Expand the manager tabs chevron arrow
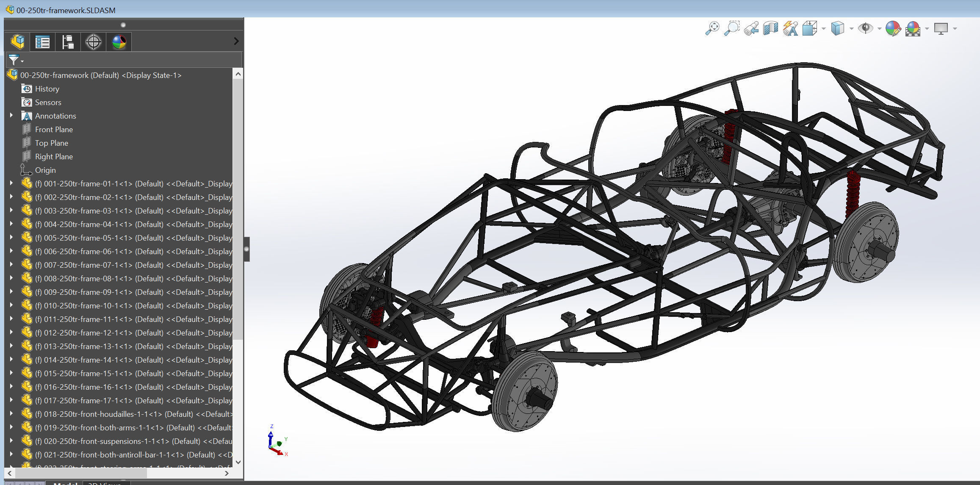Image resolution: width=980 pixels, height=485 pixels. coord(236,41)
